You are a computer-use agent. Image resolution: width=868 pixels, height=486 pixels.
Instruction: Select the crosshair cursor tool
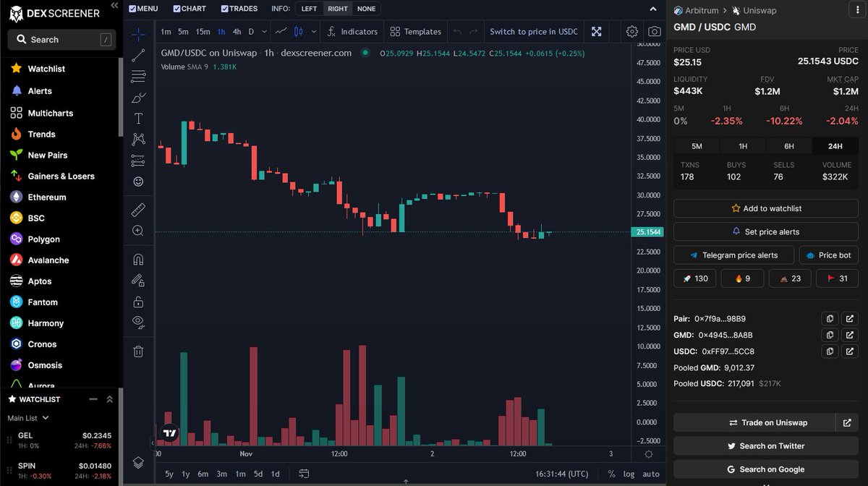pyautogui.click(x=138, y=34)
